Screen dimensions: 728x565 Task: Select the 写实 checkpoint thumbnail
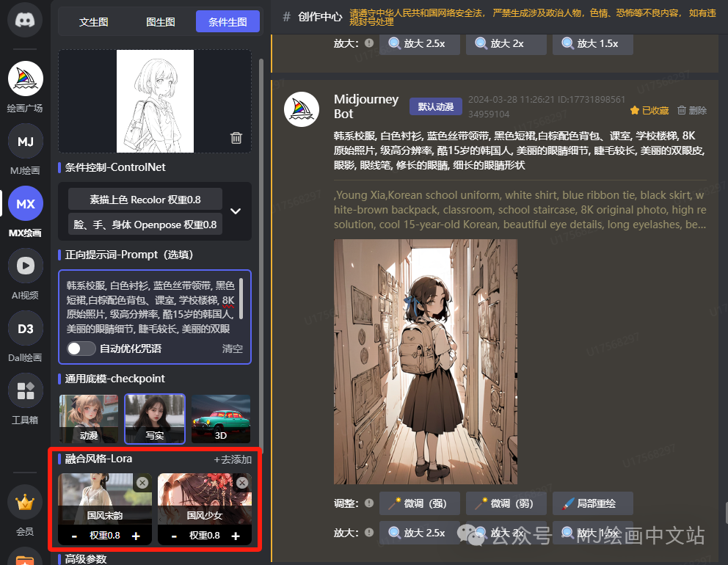pyautogui.click(x=154, y=418)
